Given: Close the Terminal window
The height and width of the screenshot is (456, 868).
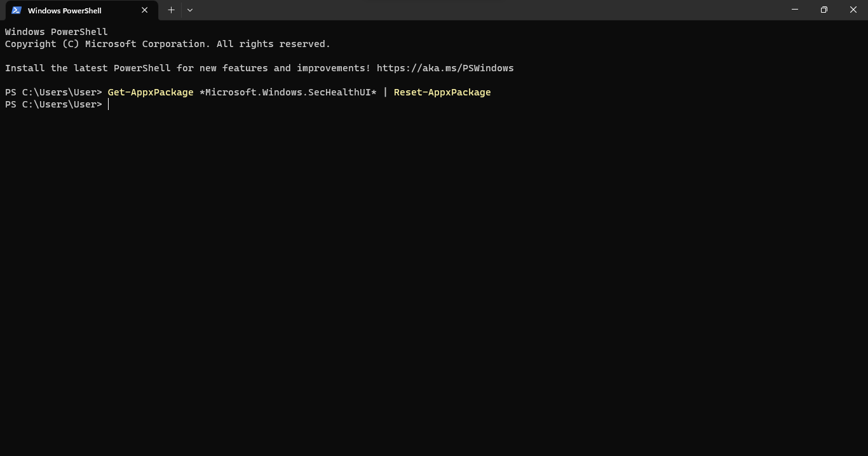Looking at the screenshot, I should (x=853, y=10).
